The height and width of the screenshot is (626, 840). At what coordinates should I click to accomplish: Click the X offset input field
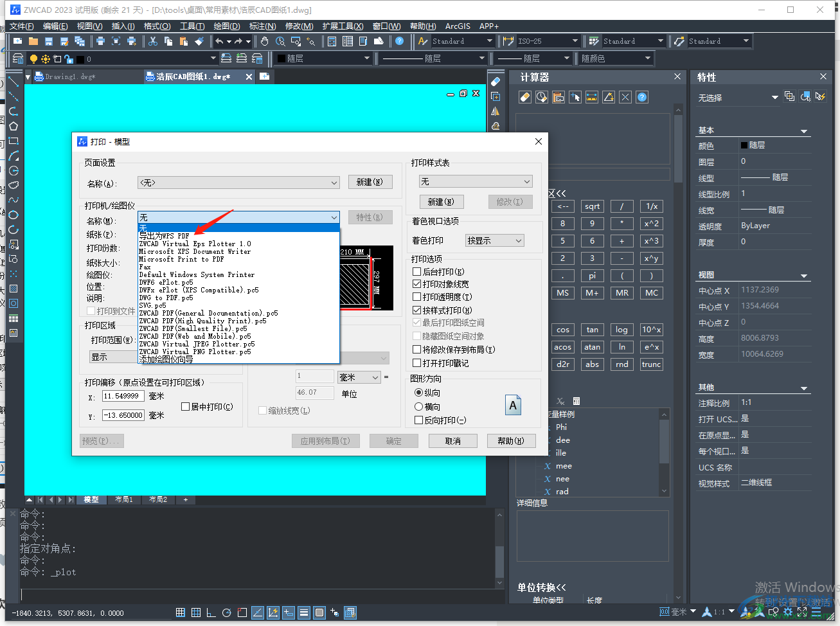point(122,396)
